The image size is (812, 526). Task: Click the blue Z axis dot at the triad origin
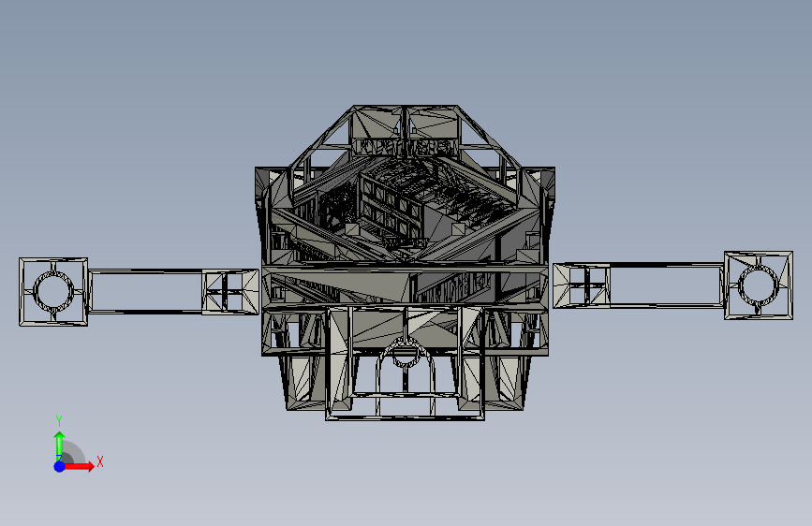[60, 466]
